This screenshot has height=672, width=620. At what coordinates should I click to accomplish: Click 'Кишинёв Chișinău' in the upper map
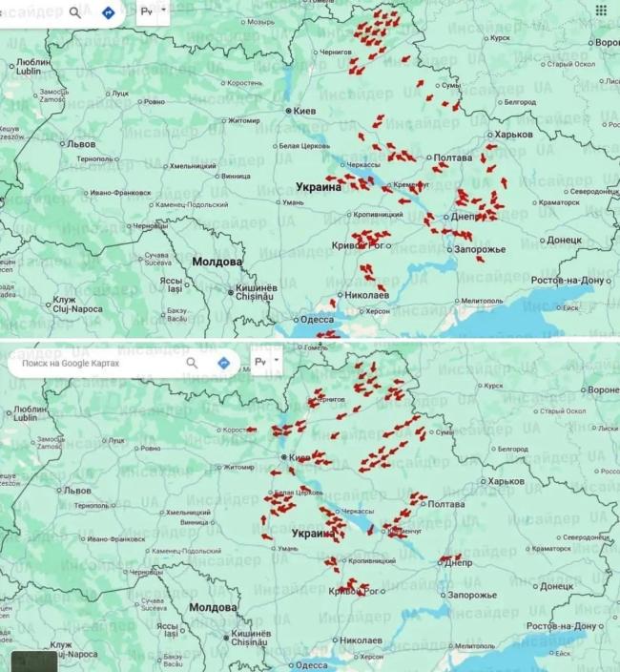[x=257, y=292]
